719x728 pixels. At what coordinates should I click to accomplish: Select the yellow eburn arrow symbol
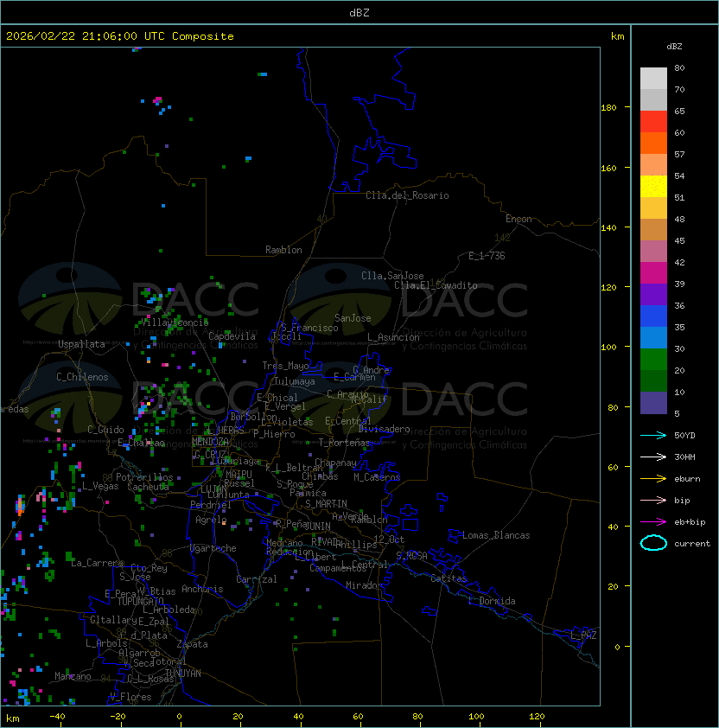[x=653, y=478]
